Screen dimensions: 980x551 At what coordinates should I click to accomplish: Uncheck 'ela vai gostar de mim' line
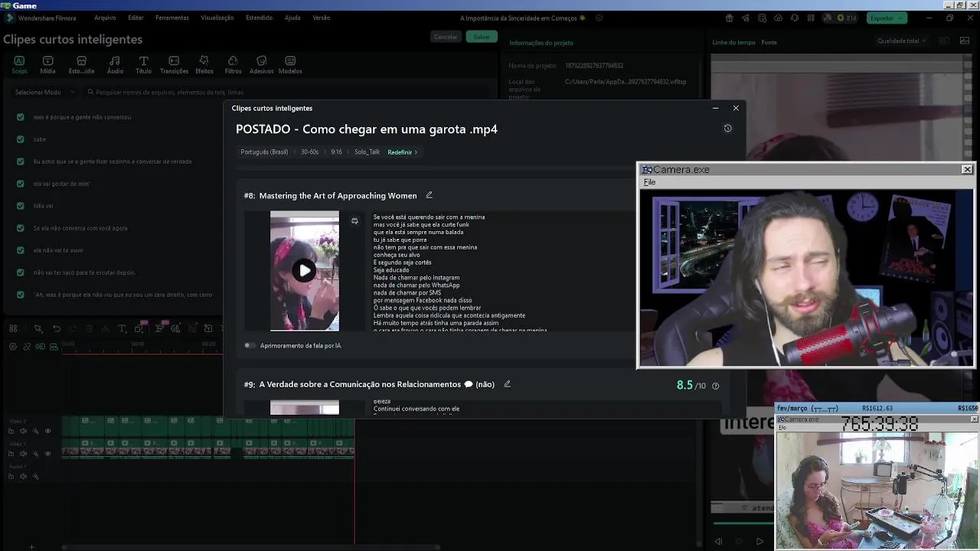21,184
